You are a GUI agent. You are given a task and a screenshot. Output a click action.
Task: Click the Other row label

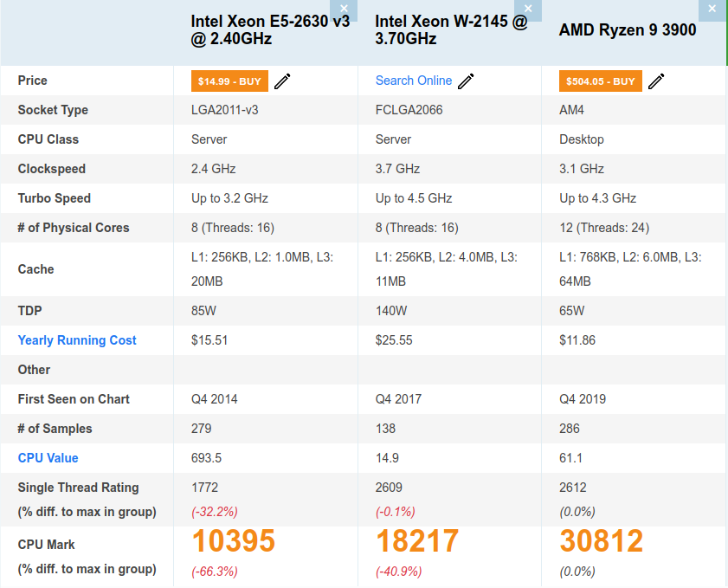coord(34,370)
